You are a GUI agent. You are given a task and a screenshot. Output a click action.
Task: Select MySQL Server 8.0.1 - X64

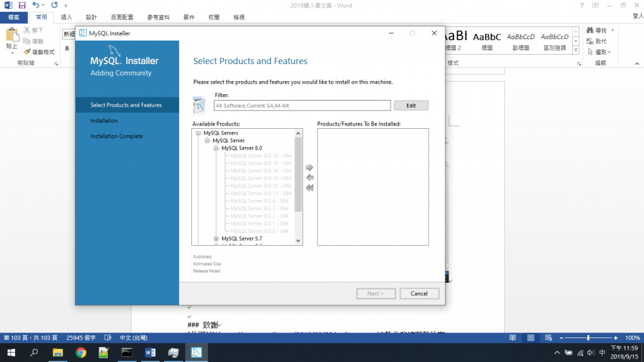coord(259,223)
